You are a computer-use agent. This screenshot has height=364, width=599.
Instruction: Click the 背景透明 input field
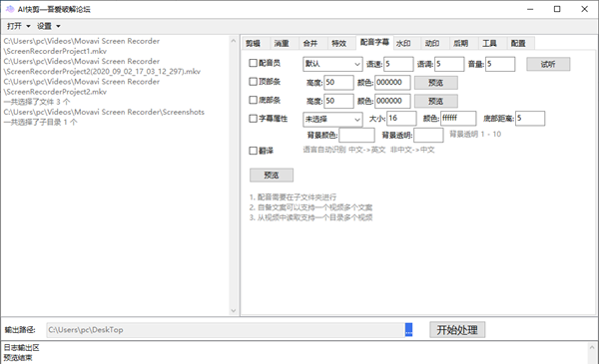(x=428, y=135)
